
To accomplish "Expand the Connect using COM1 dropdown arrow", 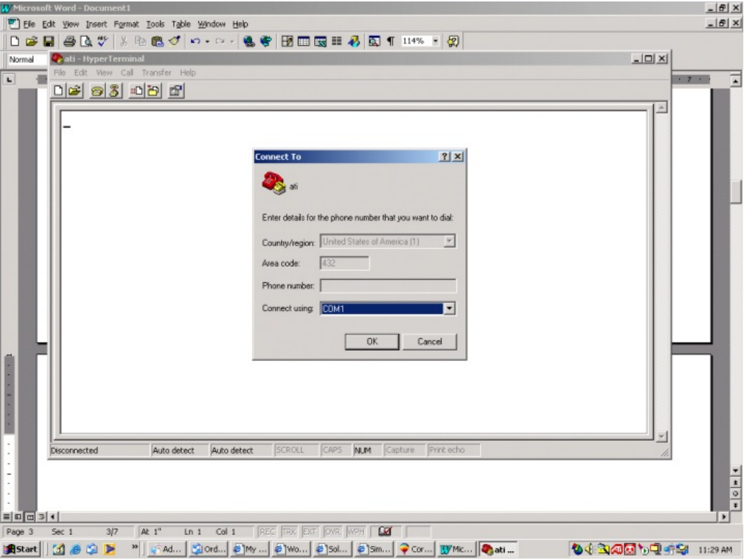I will click(x=449, y=309).
